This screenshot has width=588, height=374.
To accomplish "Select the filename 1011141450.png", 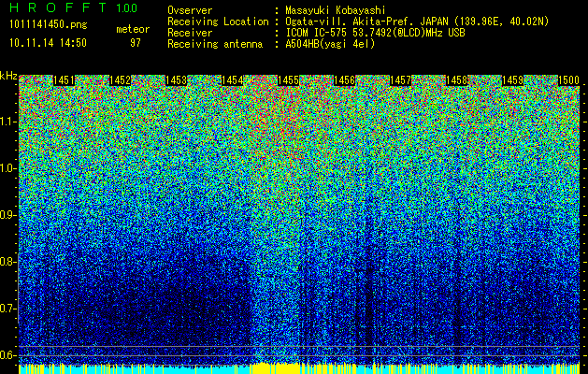I will pyautogui.click(x=49, y=25).
